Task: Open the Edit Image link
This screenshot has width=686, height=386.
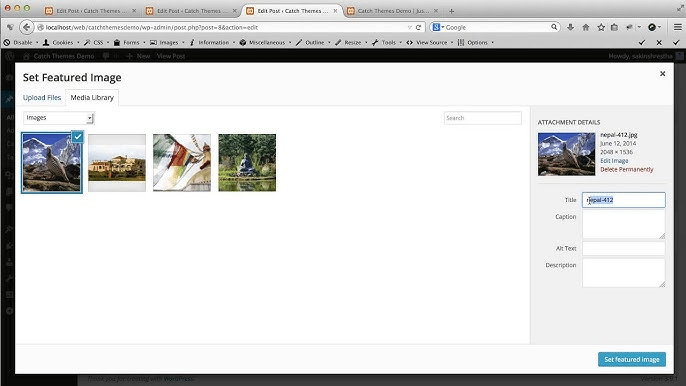Action: point(614,161)
